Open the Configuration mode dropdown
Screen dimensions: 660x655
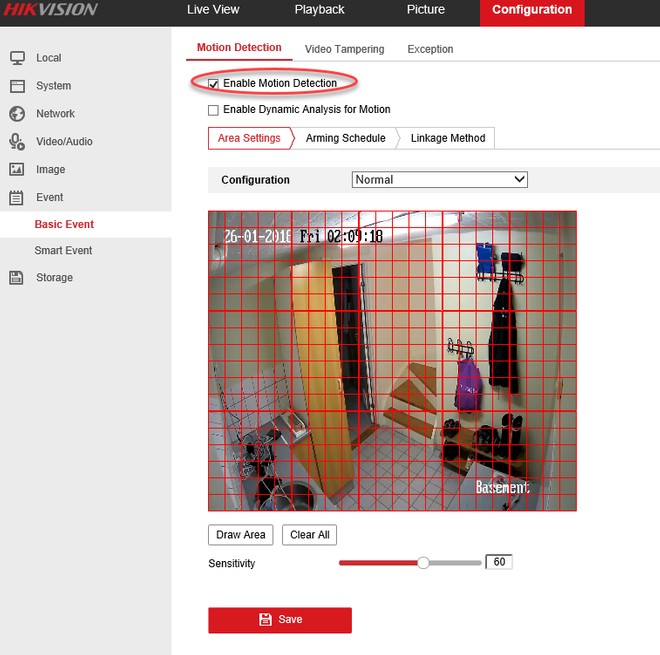(x=439, y=180)
